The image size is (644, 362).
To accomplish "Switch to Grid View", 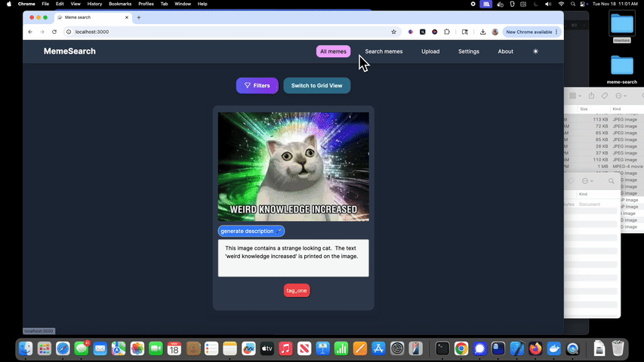I will pyautogui.click(x=316, y=86).
